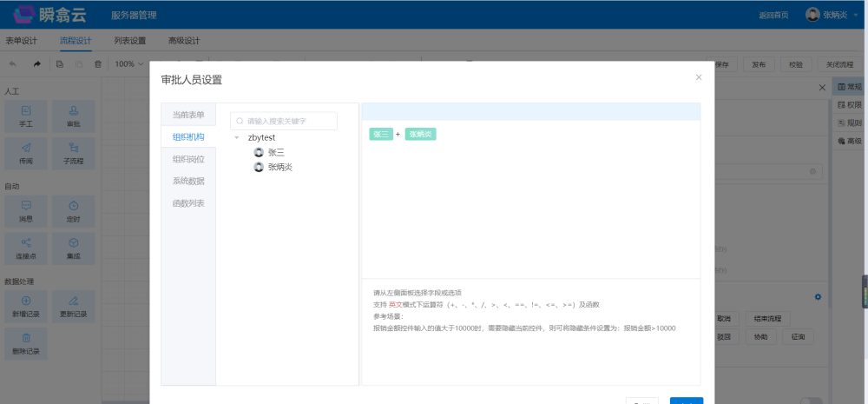Select 张炳炎 user in organization tree

[x=279, y=167]
